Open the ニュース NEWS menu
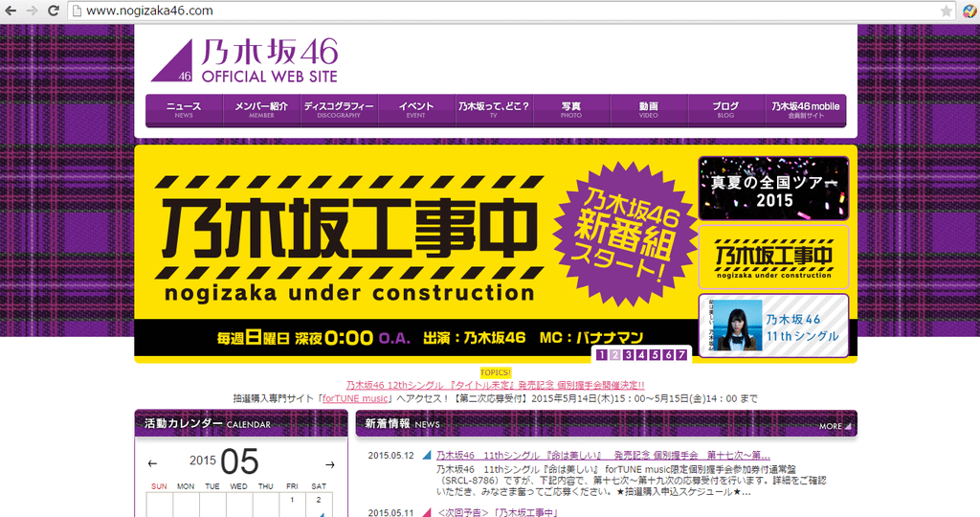 (x=185, y=110)
